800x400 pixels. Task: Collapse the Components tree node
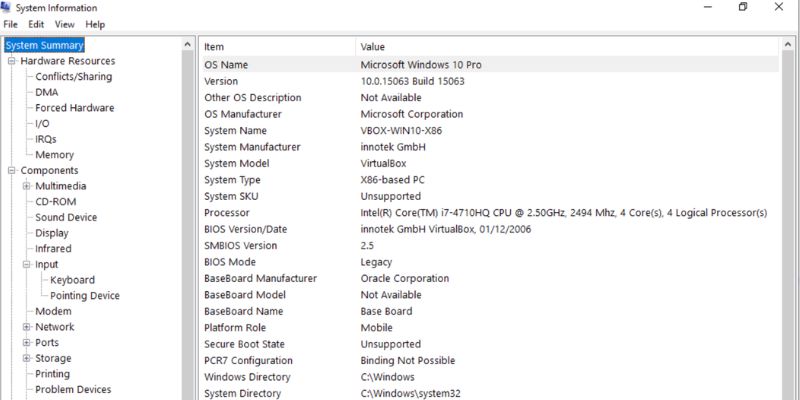click(x=12, y=171)
